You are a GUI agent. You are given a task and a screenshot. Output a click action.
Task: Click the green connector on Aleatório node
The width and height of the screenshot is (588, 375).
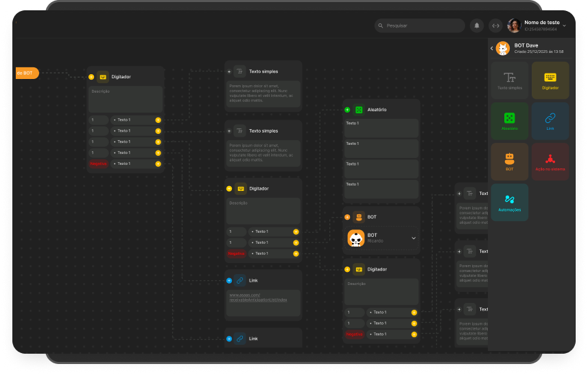point(347,110)
